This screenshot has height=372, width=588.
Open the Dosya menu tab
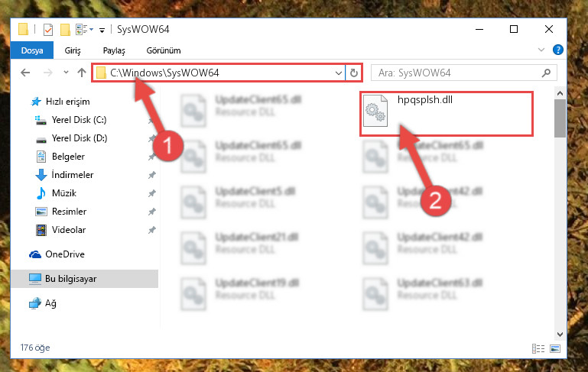(x=32, y=50)
